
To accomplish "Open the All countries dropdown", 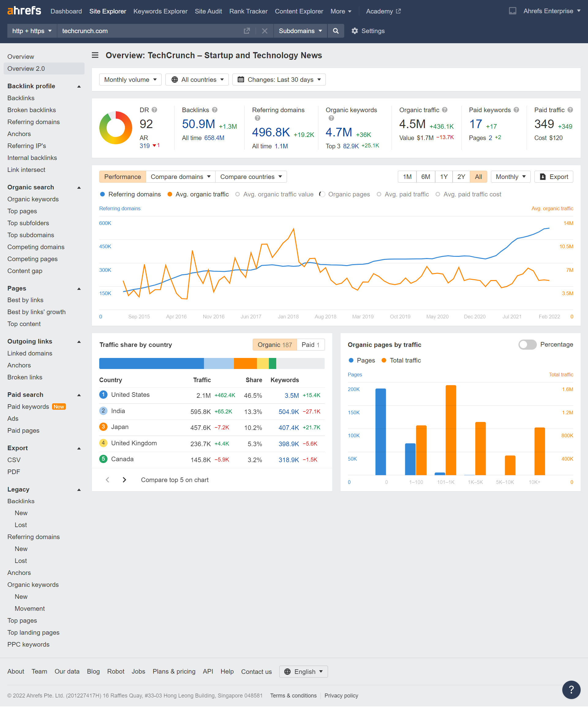I will (197, 80).
